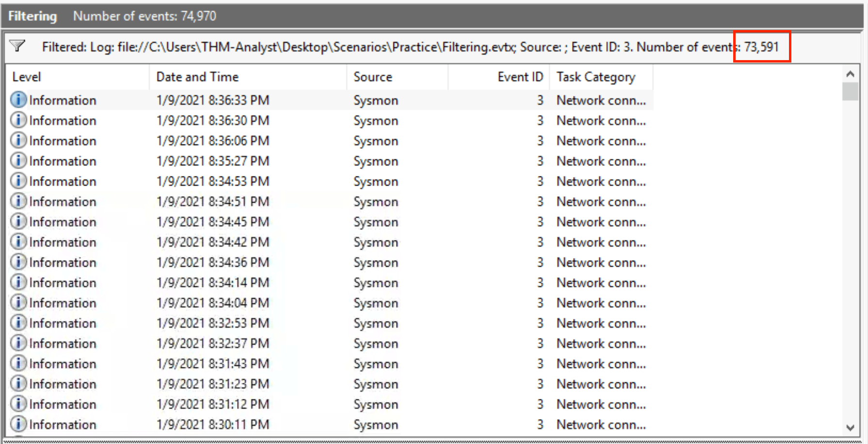Click info icon of 8:34:42 PM event
Screen dimensions: 868x444
pyautogui.click(x=18, y=242)
